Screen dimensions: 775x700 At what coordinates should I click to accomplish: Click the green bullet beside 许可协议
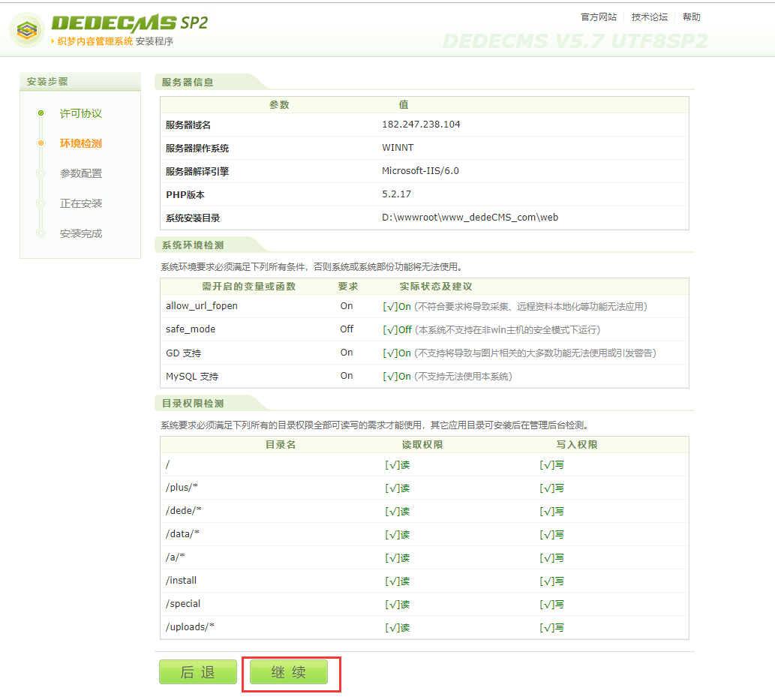tap(41, 113)
